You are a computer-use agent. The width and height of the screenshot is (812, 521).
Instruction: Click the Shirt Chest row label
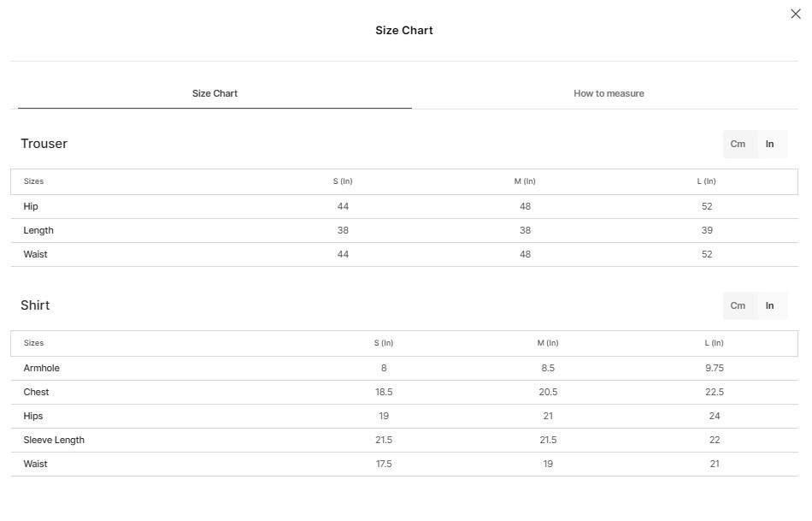pyautogui.click(x=36, y=392)
